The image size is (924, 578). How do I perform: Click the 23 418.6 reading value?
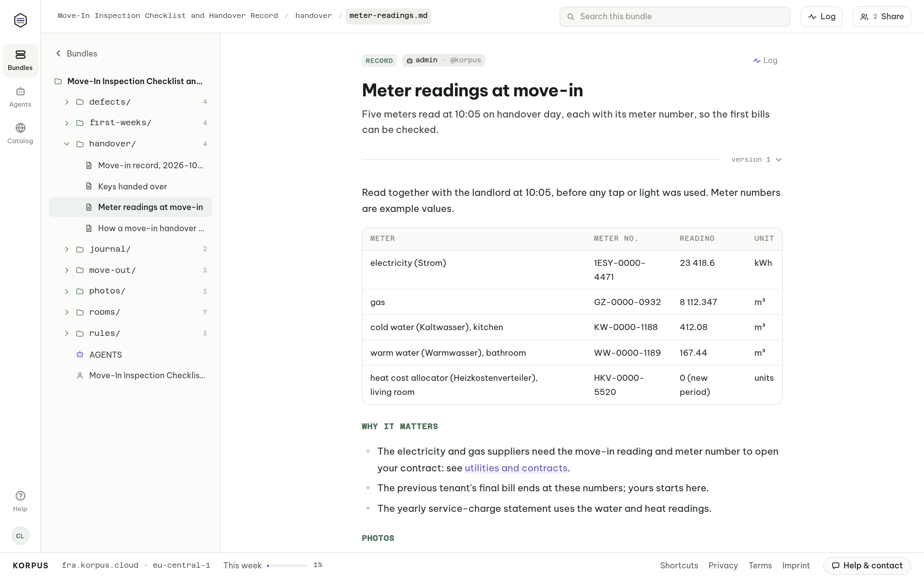point(697,263)
